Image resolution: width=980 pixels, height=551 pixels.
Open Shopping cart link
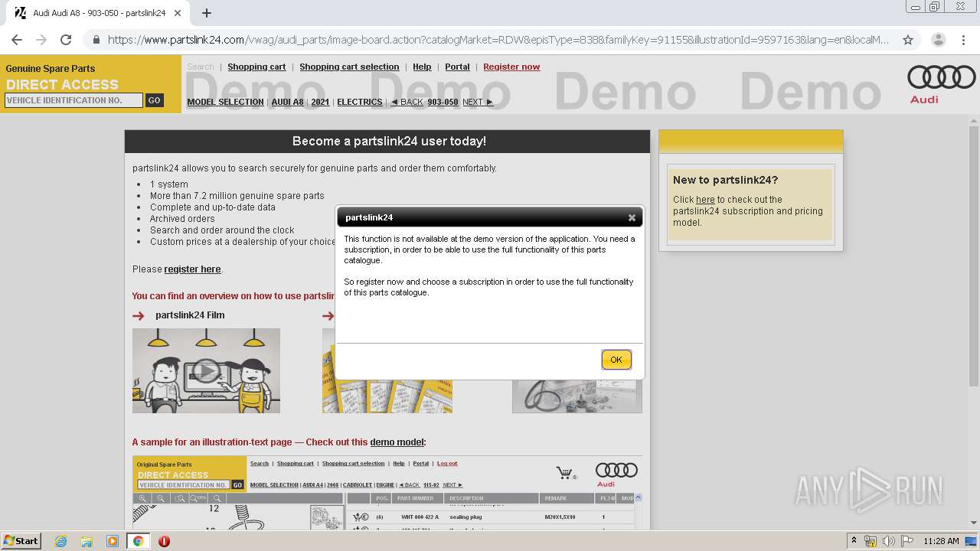(256, 67)
